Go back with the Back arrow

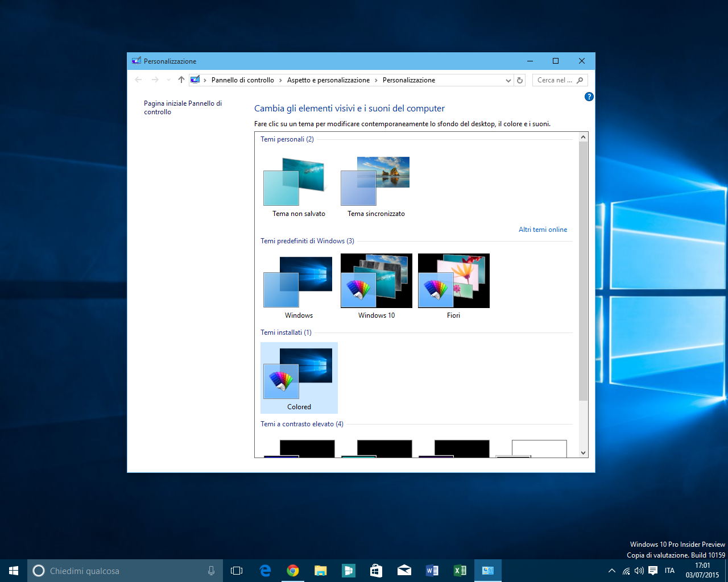(138, 80)
